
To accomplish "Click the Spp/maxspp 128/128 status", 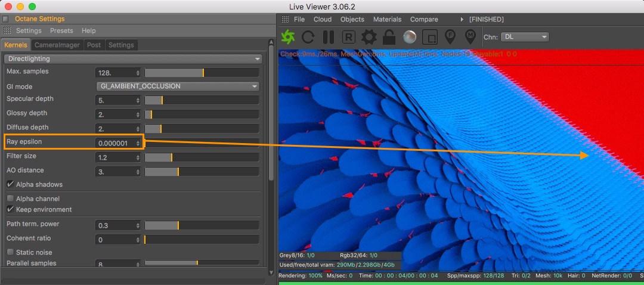I will click(x=475, y=275).
